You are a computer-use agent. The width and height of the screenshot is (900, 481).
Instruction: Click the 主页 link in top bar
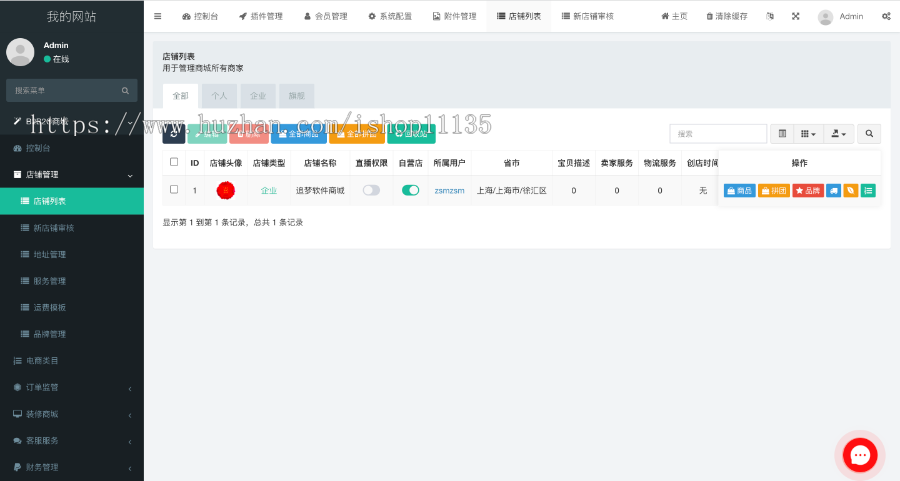pos(674,16)
